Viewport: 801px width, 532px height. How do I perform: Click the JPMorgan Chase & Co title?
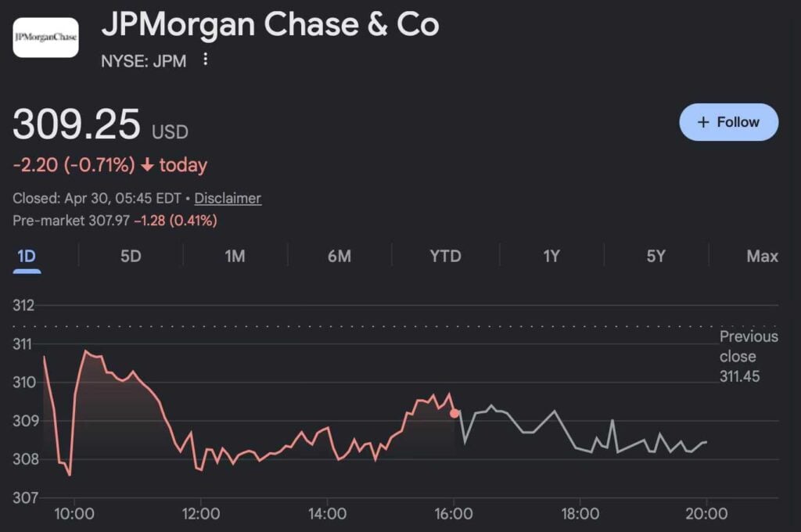[270, 25]
